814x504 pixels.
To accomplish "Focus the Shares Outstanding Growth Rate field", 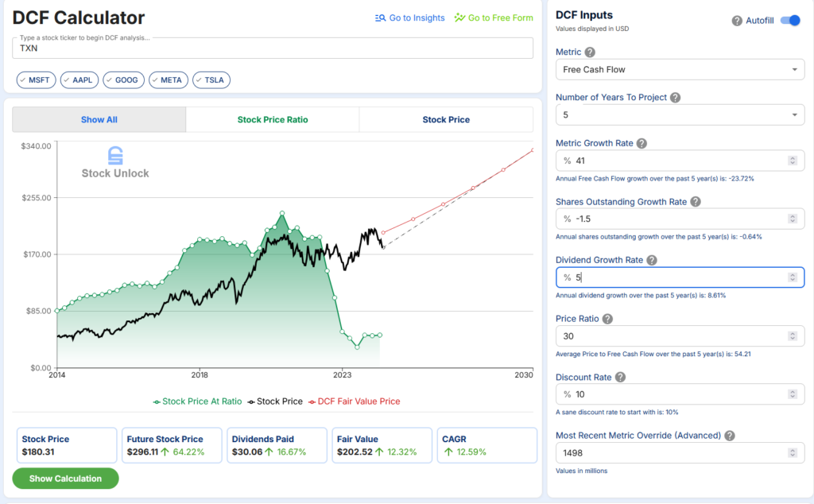I will (x=680, y=219).
